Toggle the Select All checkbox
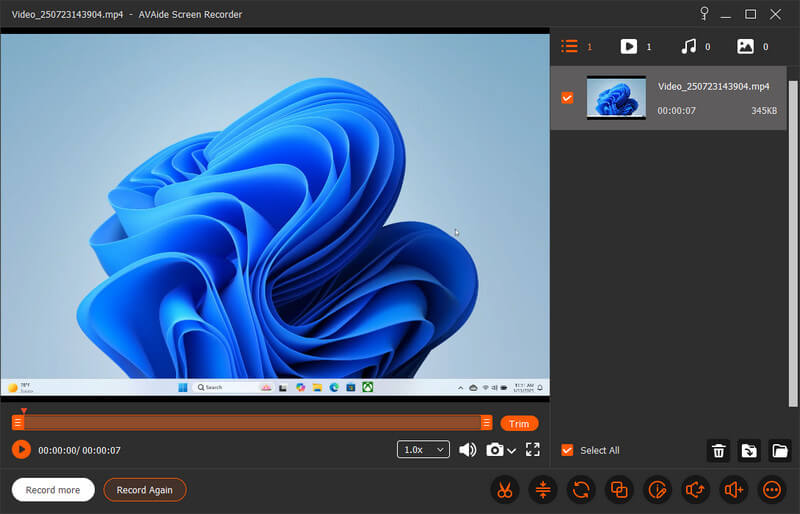 [x=567, y=450]
